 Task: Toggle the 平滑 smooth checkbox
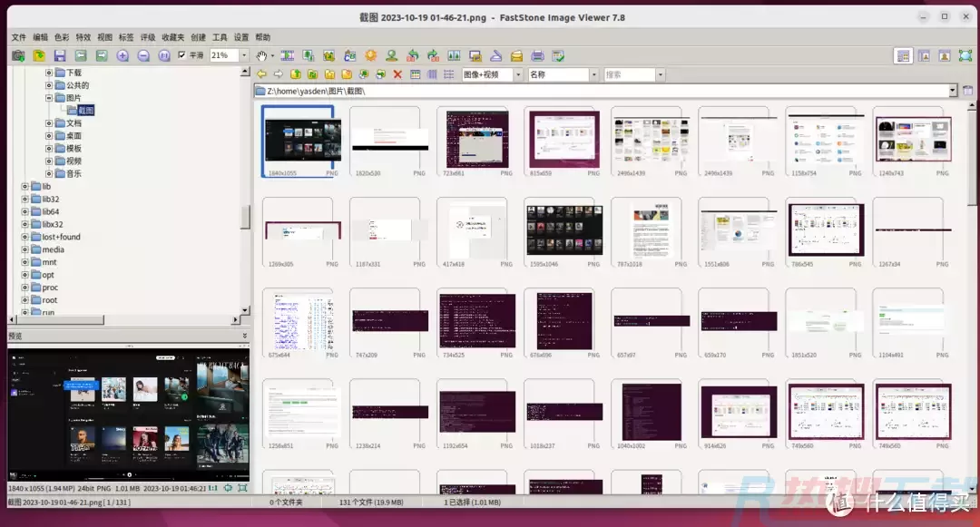click(x=182, y=56)
